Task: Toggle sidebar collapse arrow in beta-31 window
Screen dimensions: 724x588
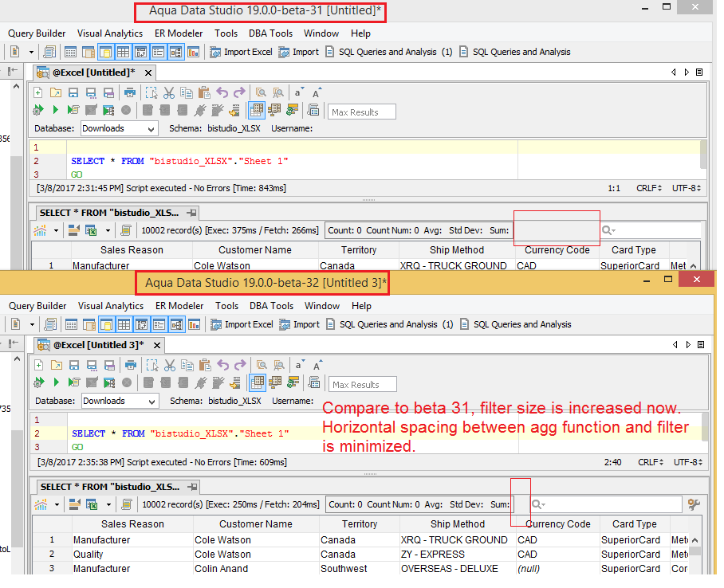Action: pos(13,71)
